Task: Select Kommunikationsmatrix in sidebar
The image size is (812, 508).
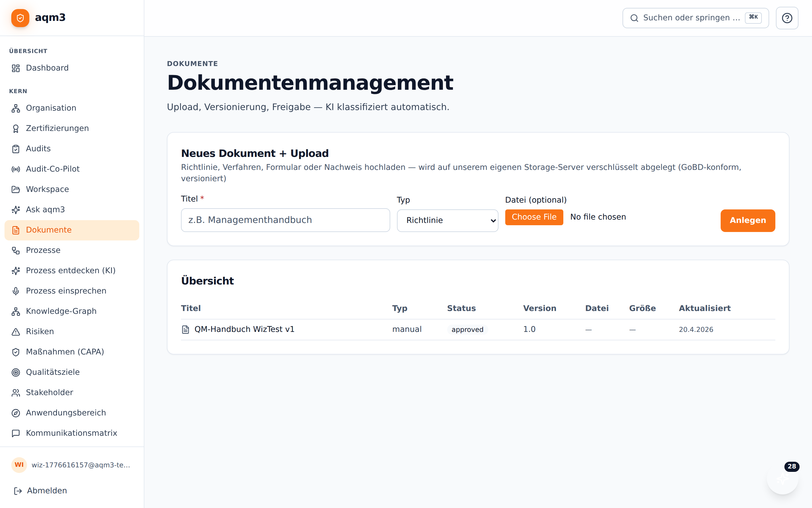Action: click(72, 433)
